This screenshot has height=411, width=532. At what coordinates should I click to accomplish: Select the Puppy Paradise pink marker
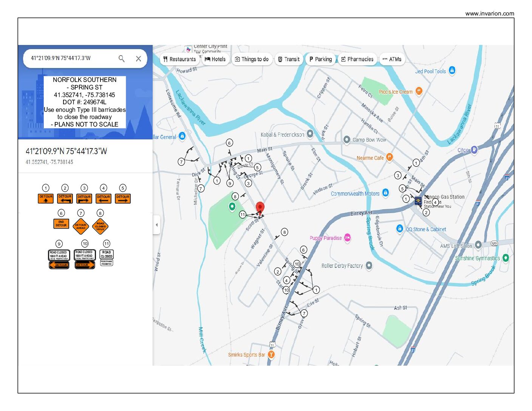point(347,238)
